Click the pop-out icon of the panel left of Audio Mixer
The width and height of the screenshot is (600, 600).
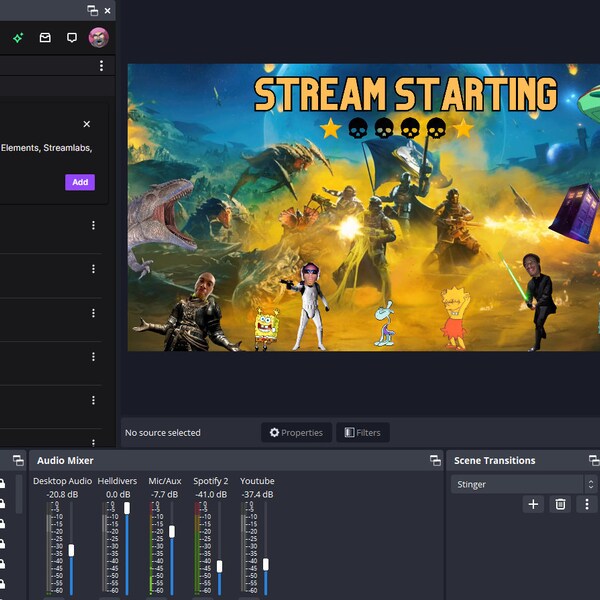coord(18,460)
